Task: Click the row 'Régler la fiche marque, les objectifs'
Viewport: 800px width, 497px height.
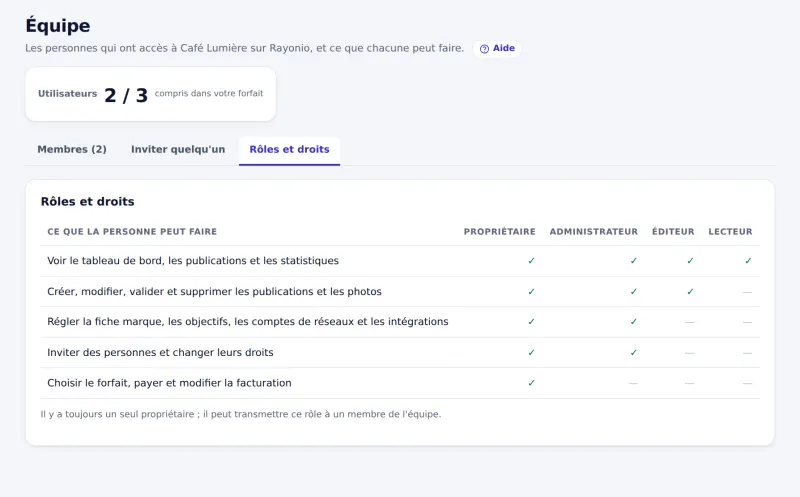Action: tap(400, 322)
